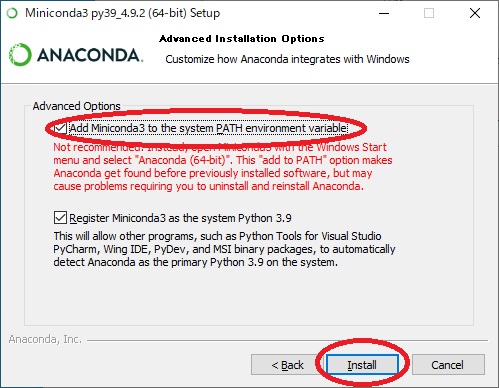Click the 'Anaconda, Inc.' footer text
Screen dimensions: 499x388
pyautogui.click(x=45, y=339)
